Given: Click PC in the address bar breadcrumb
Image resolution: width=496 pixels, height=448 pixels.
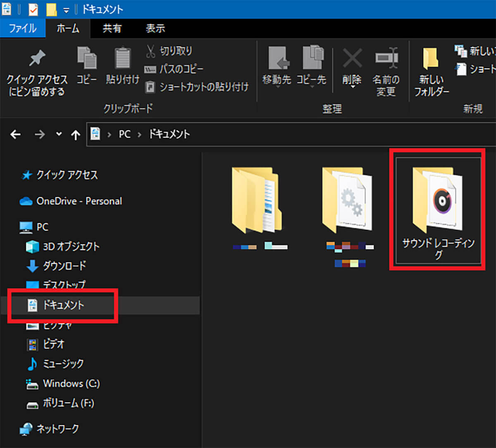Looking at the screenshot, I should coord(124,134).
